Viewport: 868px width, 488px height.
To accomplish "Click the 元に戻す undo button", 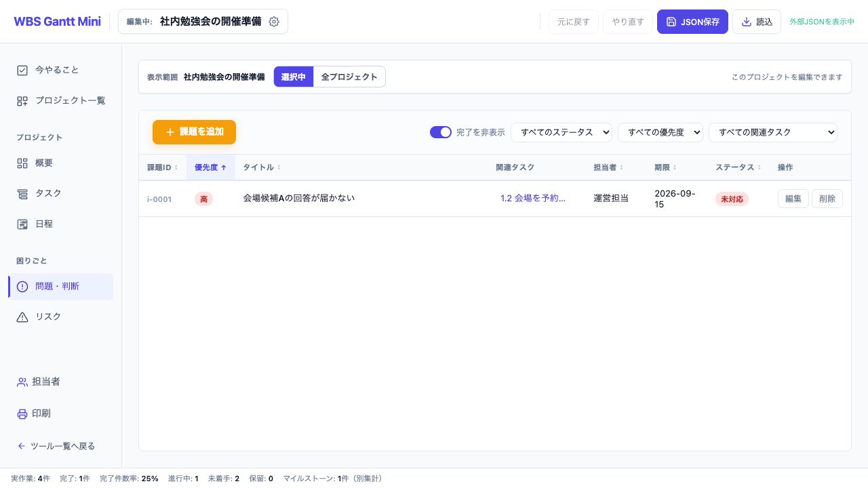I will tap(574, 22).
